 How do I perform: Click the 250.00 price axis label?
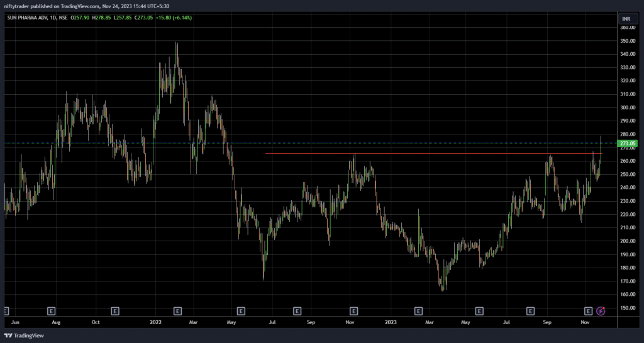pos(628,175)
